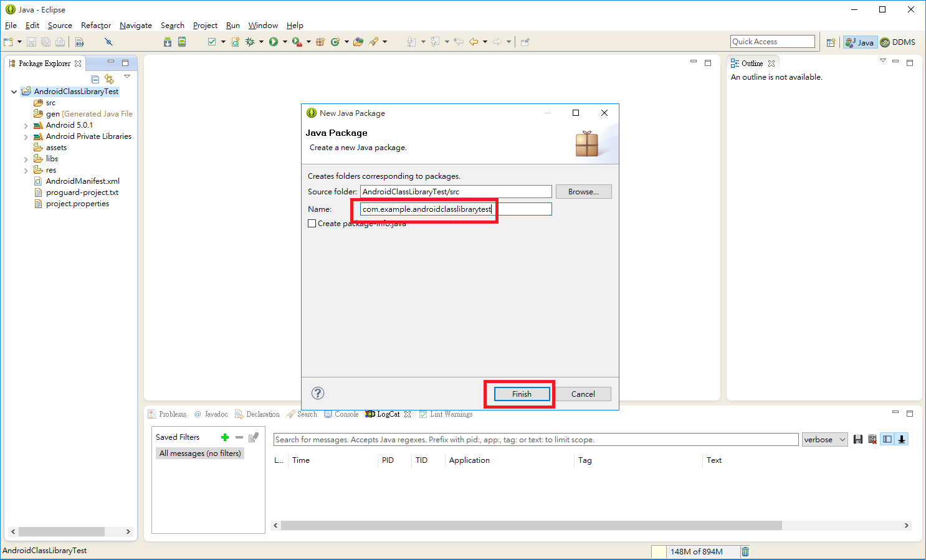Viewport: 926px width, 560px height.
Task: Click the edit LogCat filter icon
Action: click(254, 437)
